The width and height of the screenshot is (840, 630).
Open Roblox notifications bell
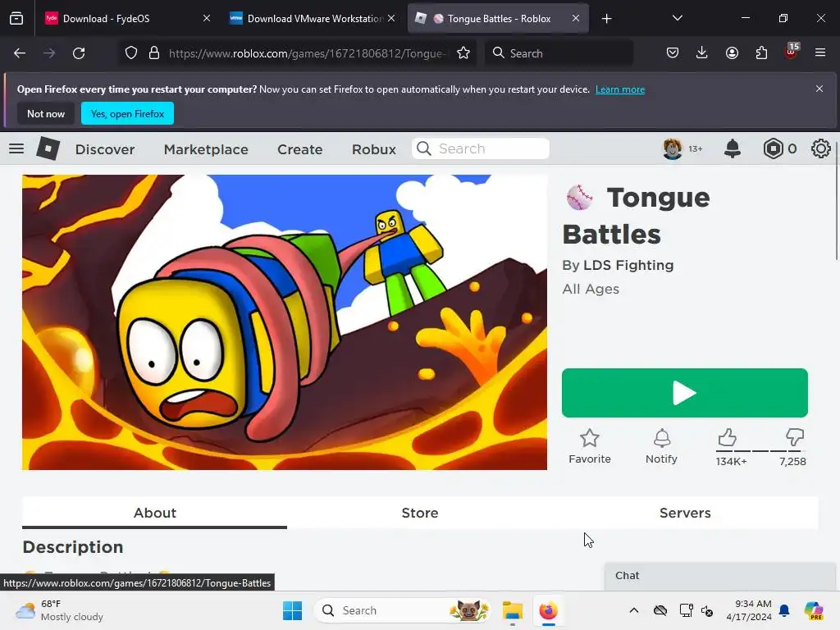coord(733,148)
